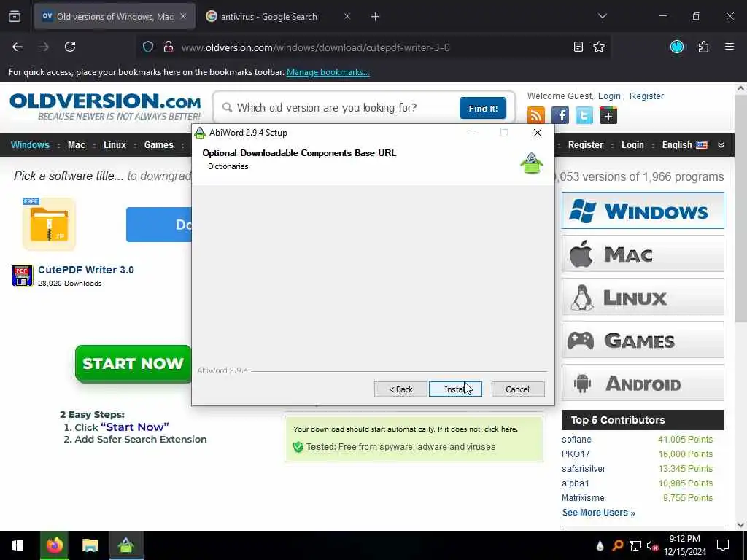Screen dimensions: 747x560
Task: Click the OldVersion.com logo
Action: 105,106
